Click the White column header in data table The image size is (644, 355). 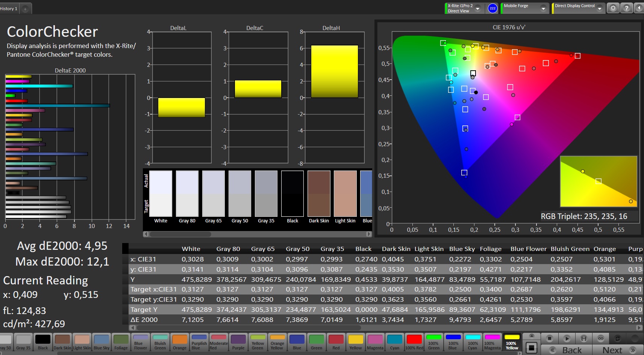(x=191, y=249)
